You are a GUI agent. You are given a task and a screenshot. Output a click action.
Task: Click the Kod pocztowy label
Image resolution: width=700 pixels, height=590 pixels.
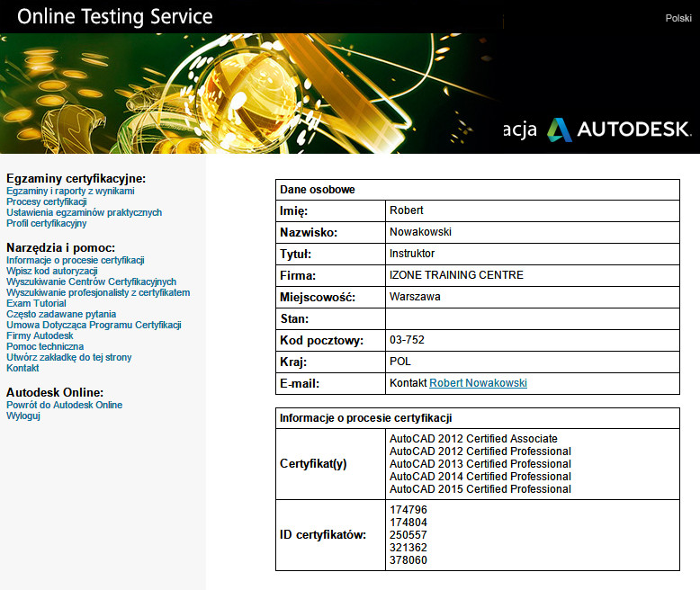[x=321, y=341]
